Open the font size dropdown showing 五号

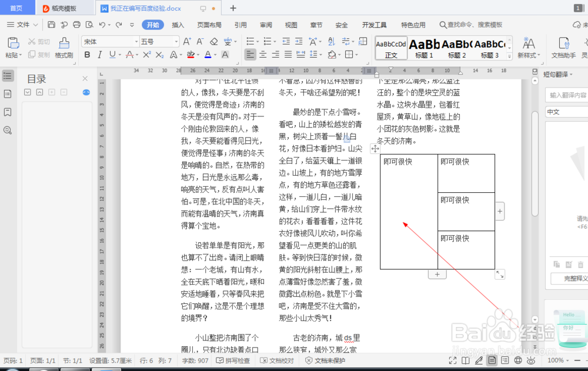(176, 41)
